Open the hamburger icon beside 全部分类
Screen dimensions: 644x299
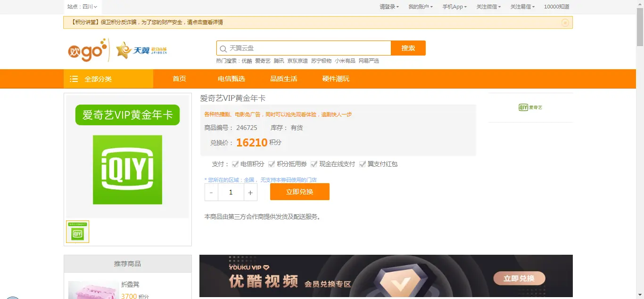pos(74,79)
